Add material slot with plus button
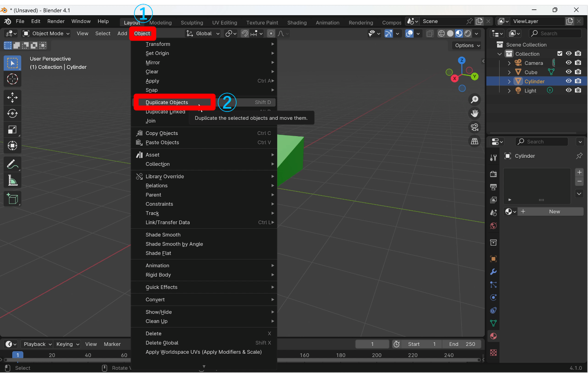The height and width of the screenshot is (373, 588). pyautogui.click(x=579, y=172)
